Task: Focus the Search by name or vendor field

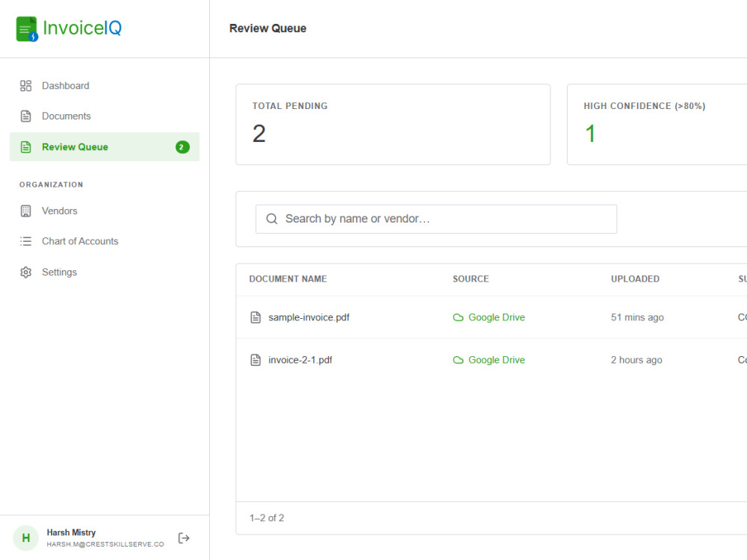Action: pos(436,219)
